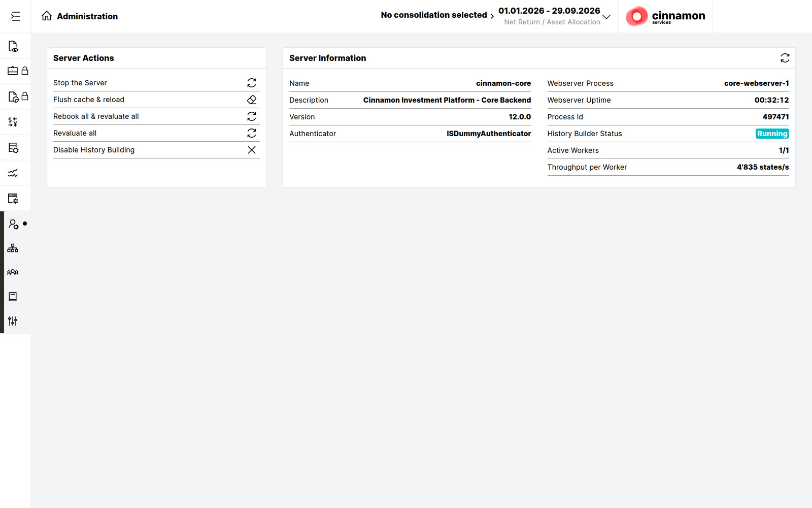Click the Net Return / Asset Allocation subtitle
812x508 pixels.
click(x=552, y=22)
